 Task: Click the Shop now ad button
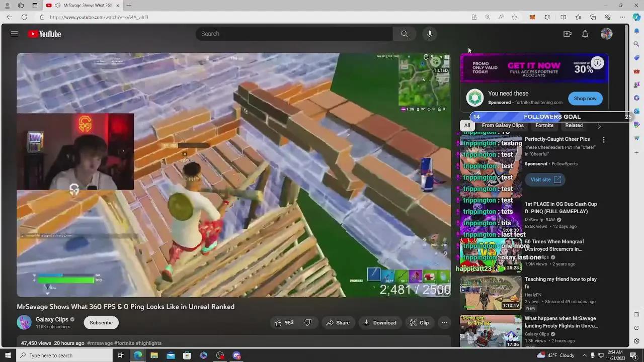click(x=585, y=99)
